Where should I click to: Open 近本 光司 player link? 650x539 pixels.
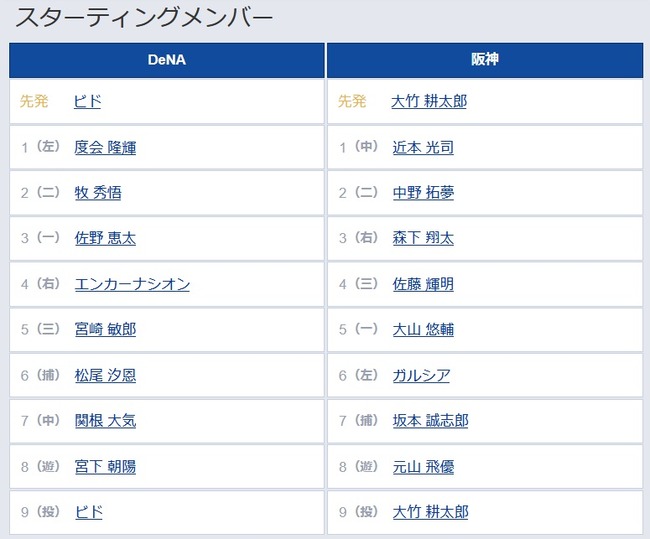coord(423,147)
